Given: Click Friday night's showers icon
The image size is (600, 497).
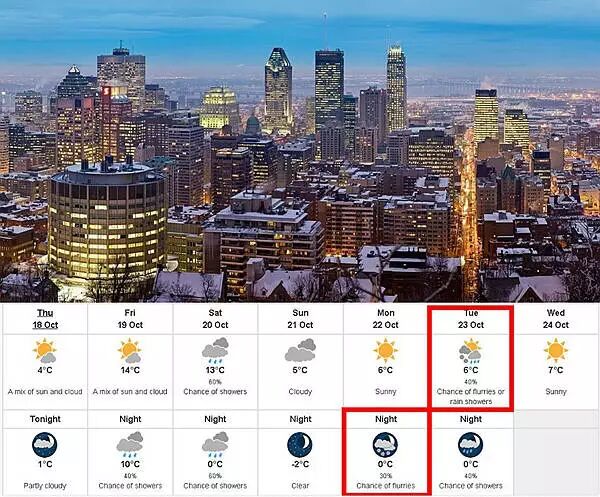Looking at the screenshot, I should [x=130, y=445].
